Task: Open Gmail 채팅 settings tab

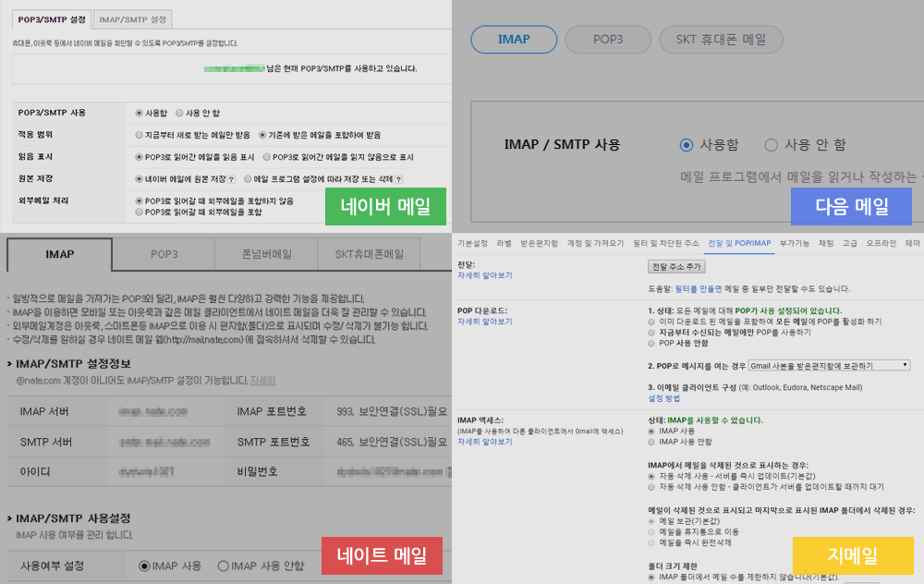Action: [825, 243]
